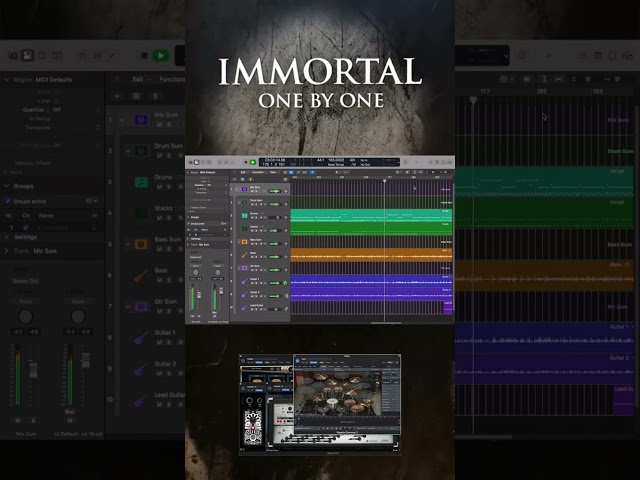
Task: Open Quantize value dropdown in background inspector
Action: (57, 110)
